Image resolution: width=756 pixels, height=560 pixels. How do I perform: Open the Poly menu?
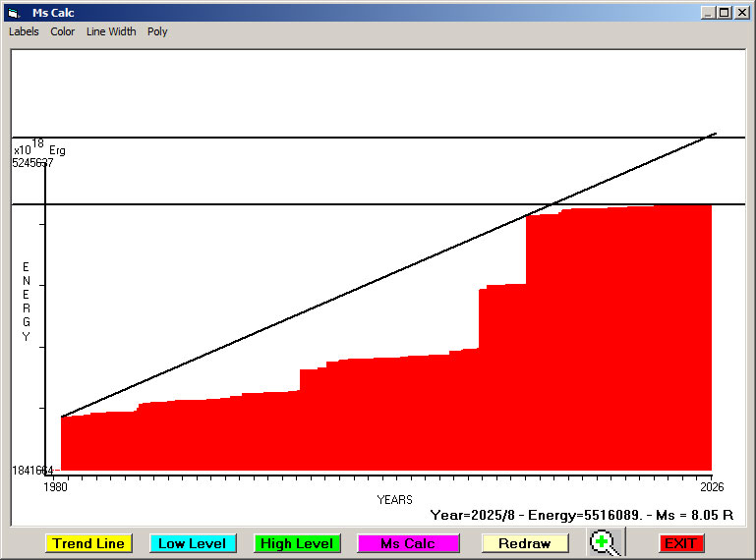[157, 31]
